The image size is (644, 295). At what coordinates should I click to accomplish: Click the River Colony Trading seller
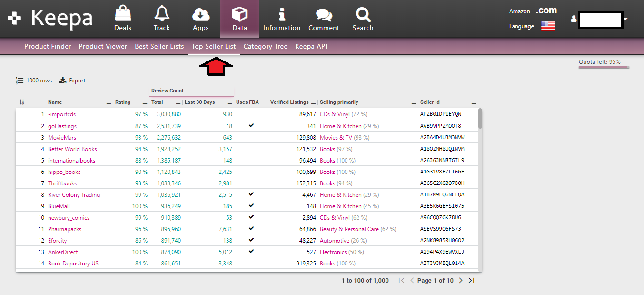coord(74,195)
